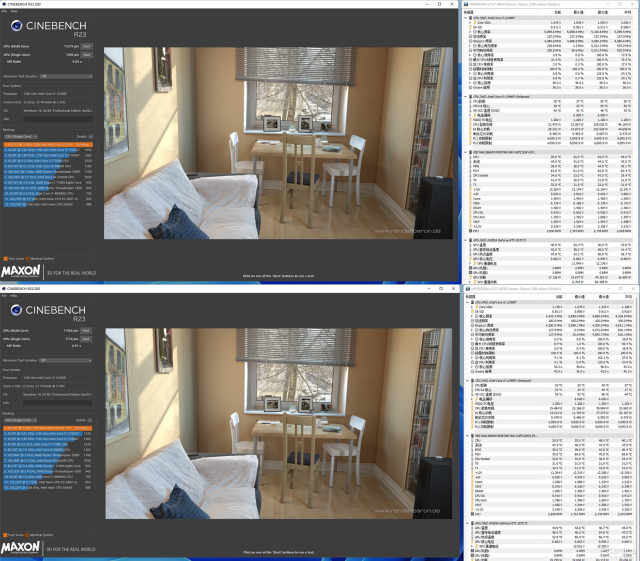Start the CPU Multi Core test, top window
This screenshot has width=640, height=561.
tap(87, 45)
